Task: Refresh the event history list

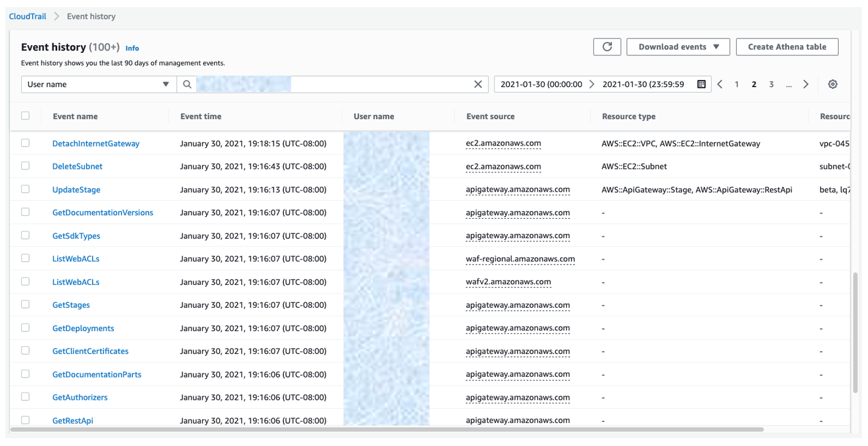Action: [607, 46]
